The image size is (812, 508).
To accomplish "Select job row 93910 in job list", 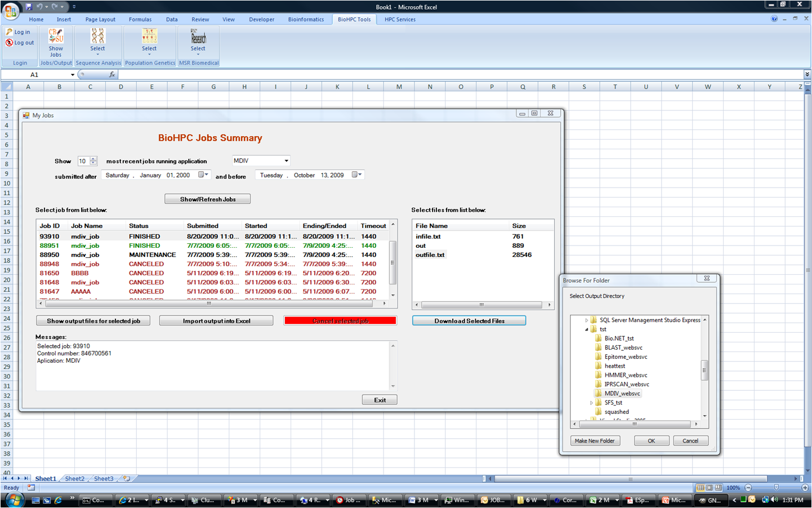I will point(213,237).
